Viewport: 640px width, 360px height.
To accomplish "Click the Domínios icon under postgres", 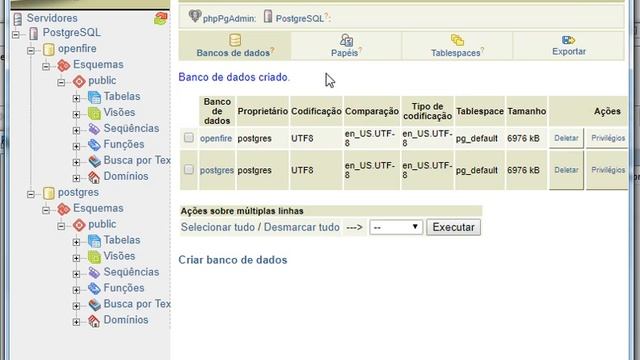I will point(94,320).
